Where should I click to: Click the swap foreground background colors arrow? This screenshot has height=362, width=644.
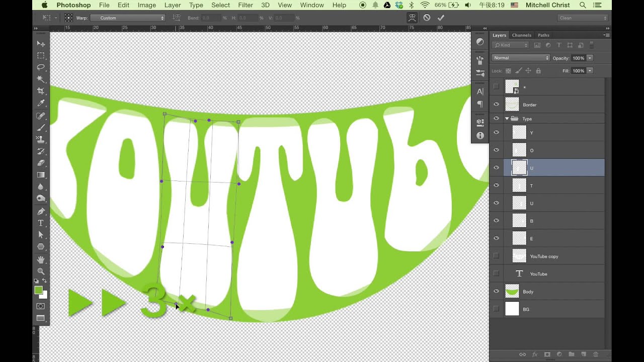pos(44,281)
